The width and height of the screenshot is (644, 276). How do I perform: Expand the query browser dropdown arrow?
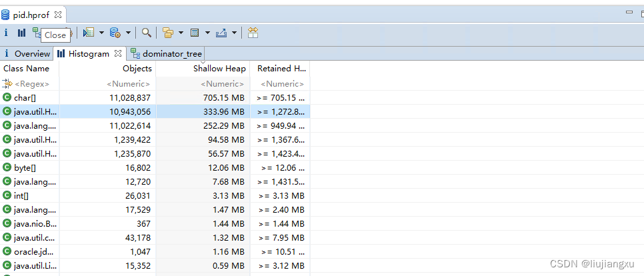[x=128, y=33]
